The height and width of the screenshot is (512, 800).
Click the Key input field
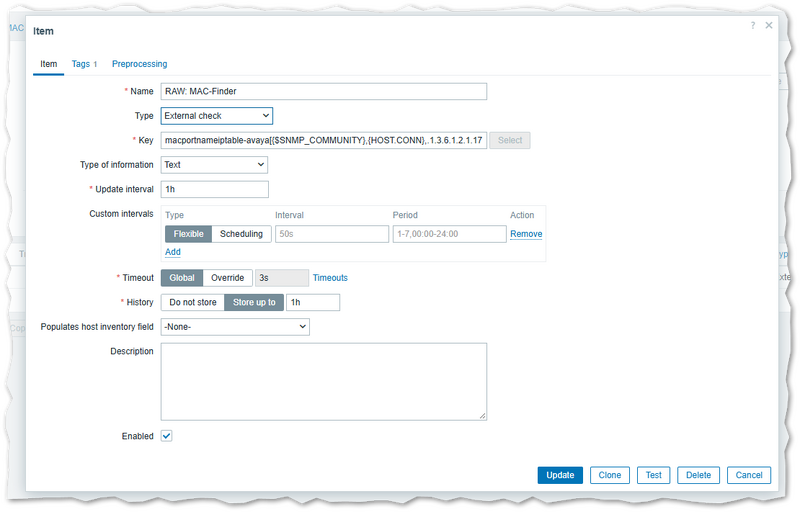coord(323,140)
